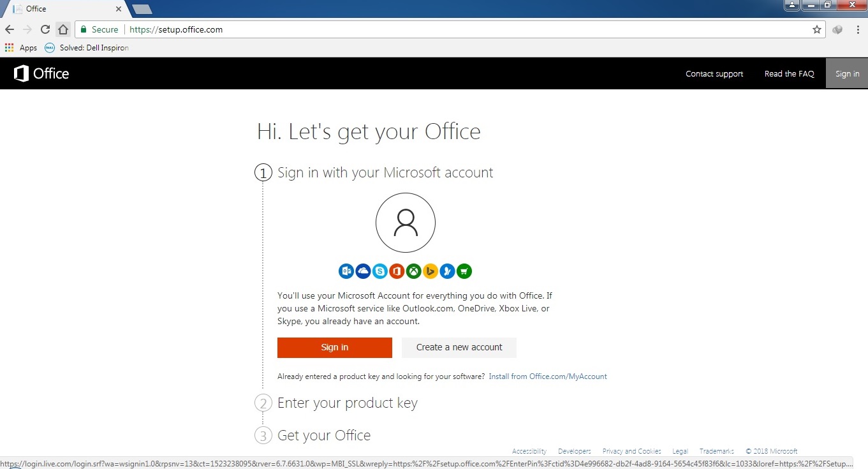Click the red Office service icon
The height and width of the screenshot is (469, 868).
click(397, 271)
